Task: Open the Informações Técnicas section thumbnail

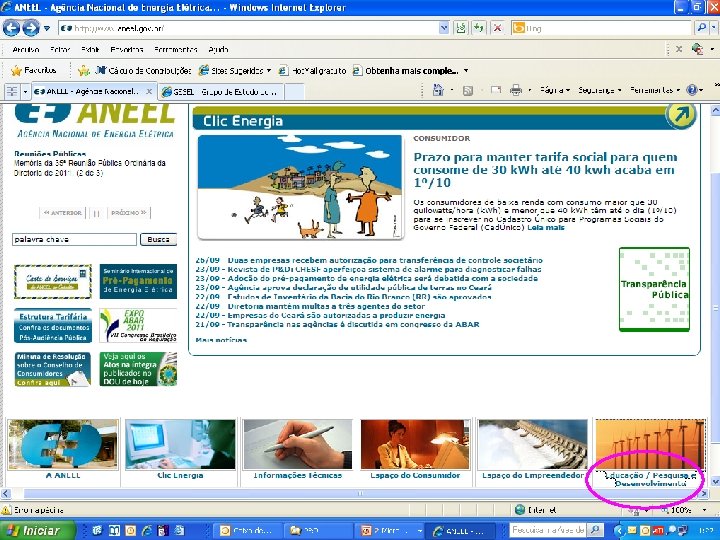Action: [x=298, y=444]
